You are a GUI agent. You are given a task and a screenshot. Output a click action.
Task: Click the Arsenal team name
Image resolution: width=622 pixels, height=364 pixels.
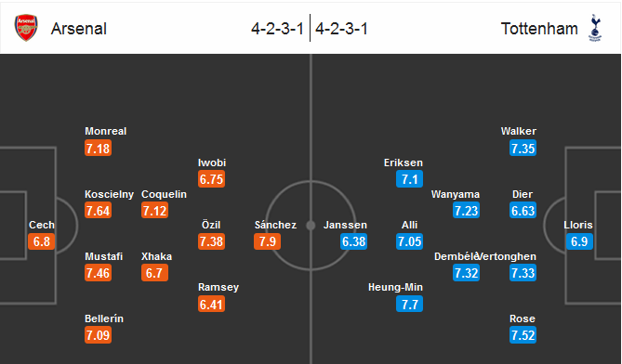(79, 29)
